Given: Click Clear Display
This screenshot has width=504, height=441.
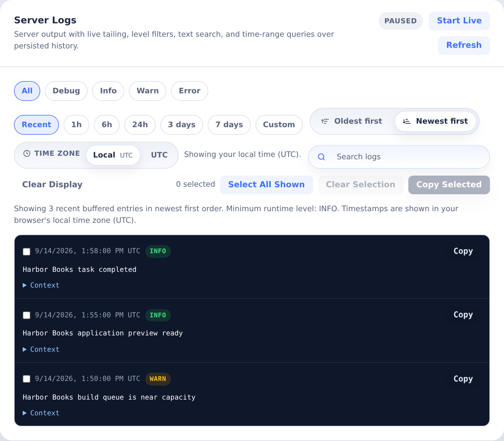Looking at the screenshot, I should [x=52, y=185].
